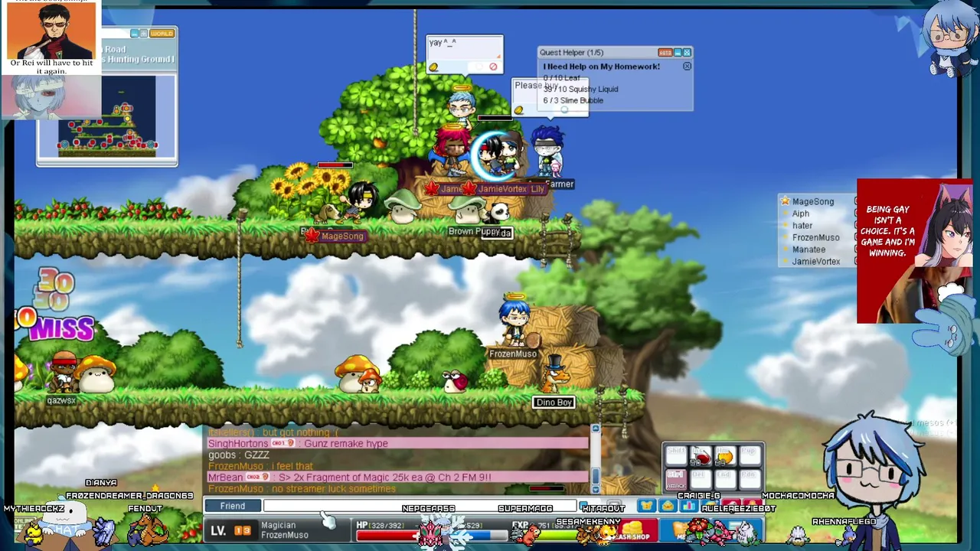Click the Farmer NPC name tag

(x=560, y=184)
